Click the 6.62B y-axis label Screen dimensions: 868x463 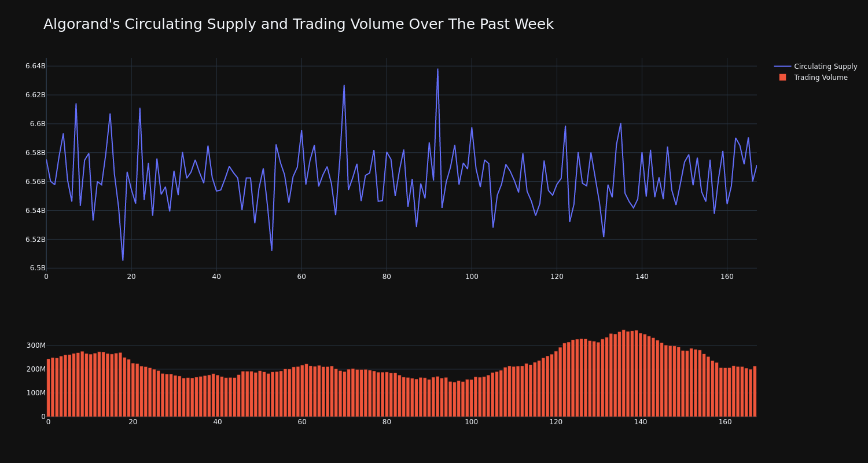coord(35,95)
